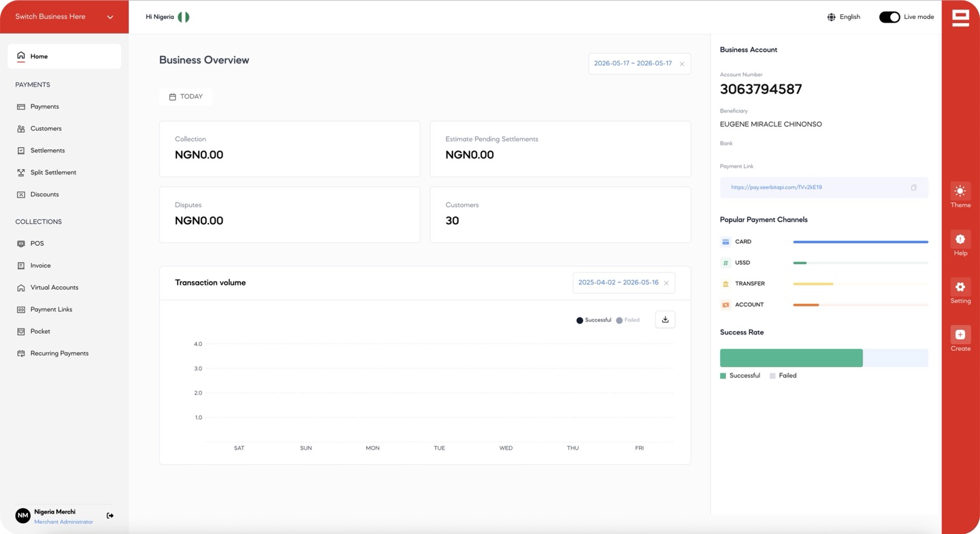Click the Payment Links icon

pyautogui.click(x=21, y=310)
